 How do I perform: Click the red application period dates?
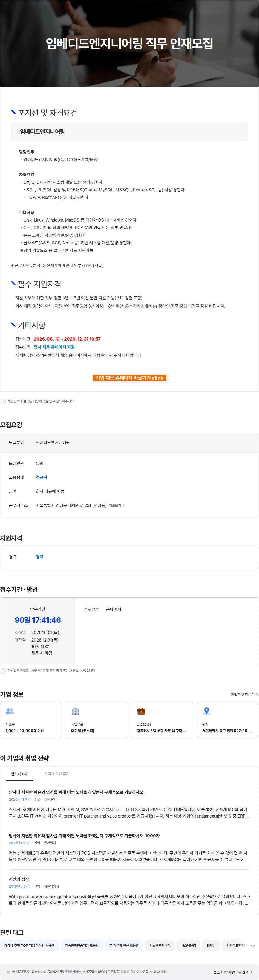(67, 339)
